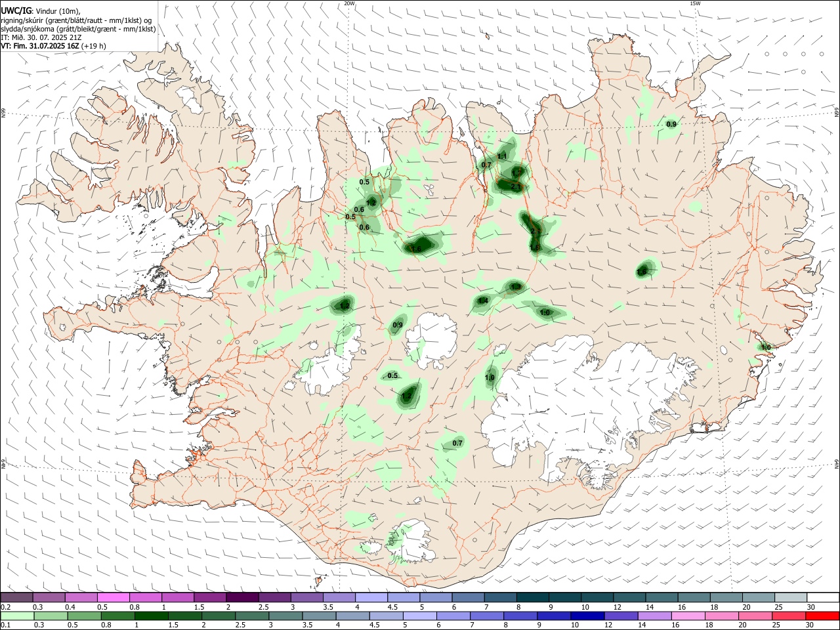Select the palest green rain swatch at 0.1
The image size is (840, 630).
[17, 616]
